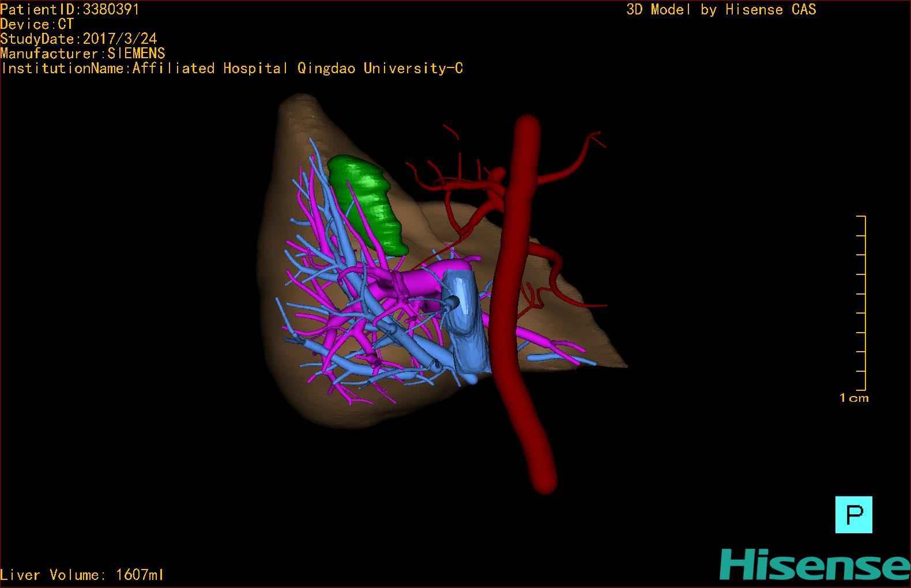The width and height of the screenshot is (911, 588).
Task: Click the 3D Model by Hisense CAS title
Action: tap(721, 9)
